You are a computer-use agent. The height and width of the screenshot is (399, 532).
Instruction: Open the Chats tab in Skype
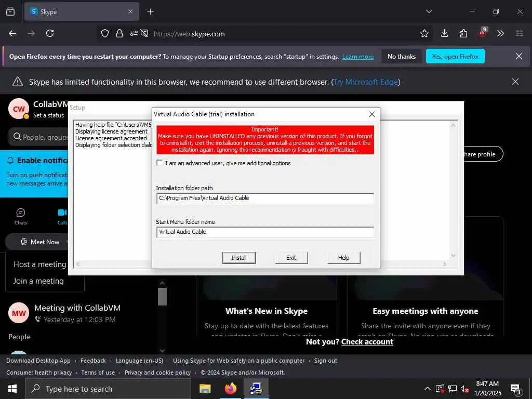click(x=21, y=217)
